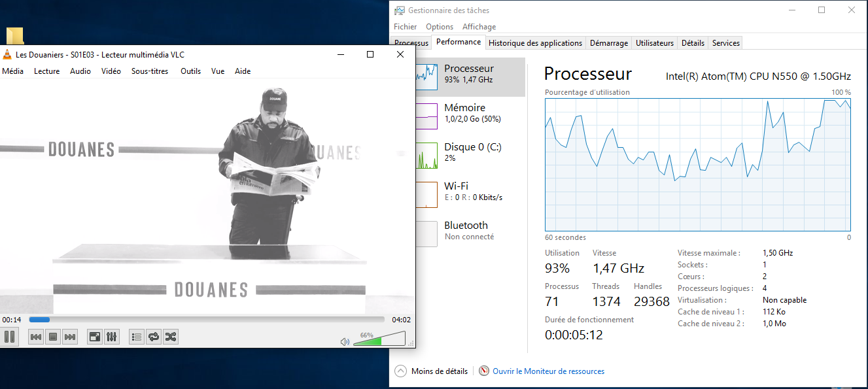Screen dimensions: 868x389
Task: Click the Intel(R) Atom(TM) CPU N550 label
Action: pos(758,76)
